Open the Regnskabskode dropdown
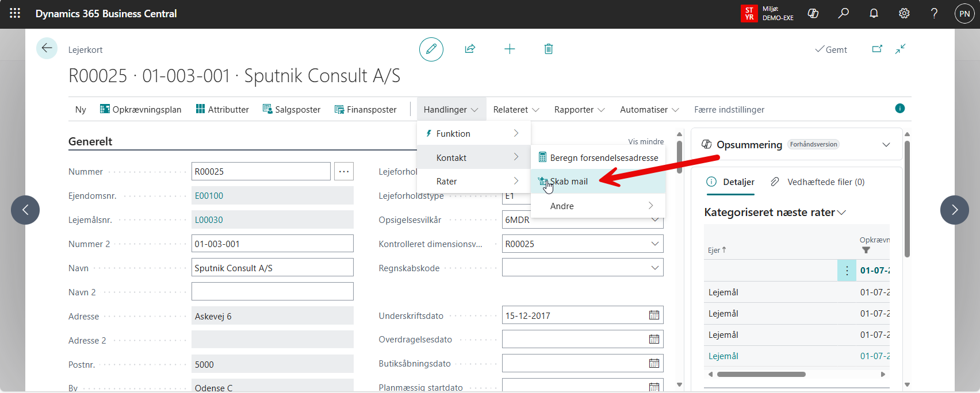980x393 pixels. [654, 268]
